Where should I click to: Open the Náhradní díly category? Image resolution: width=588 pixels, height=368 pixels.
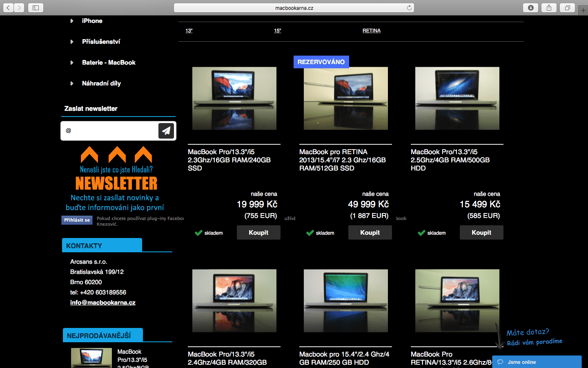101,83
